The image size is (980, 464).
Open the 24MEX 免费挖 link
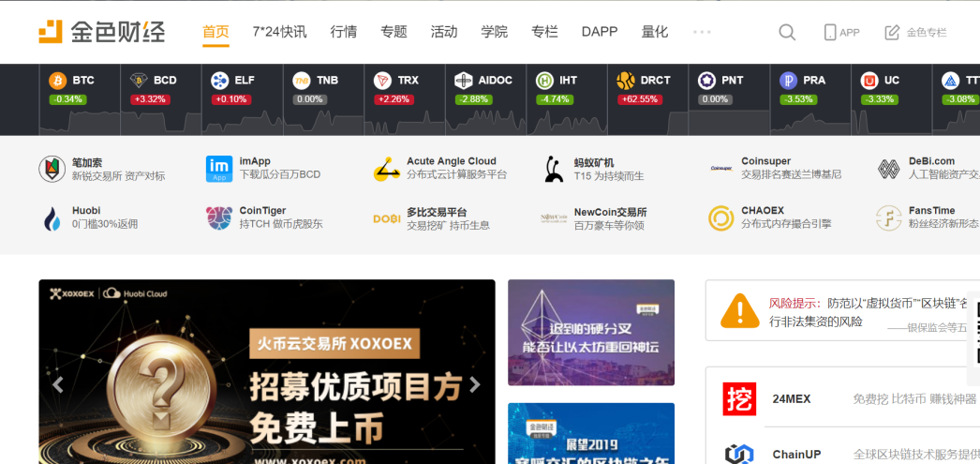click(x=850, y=399)
